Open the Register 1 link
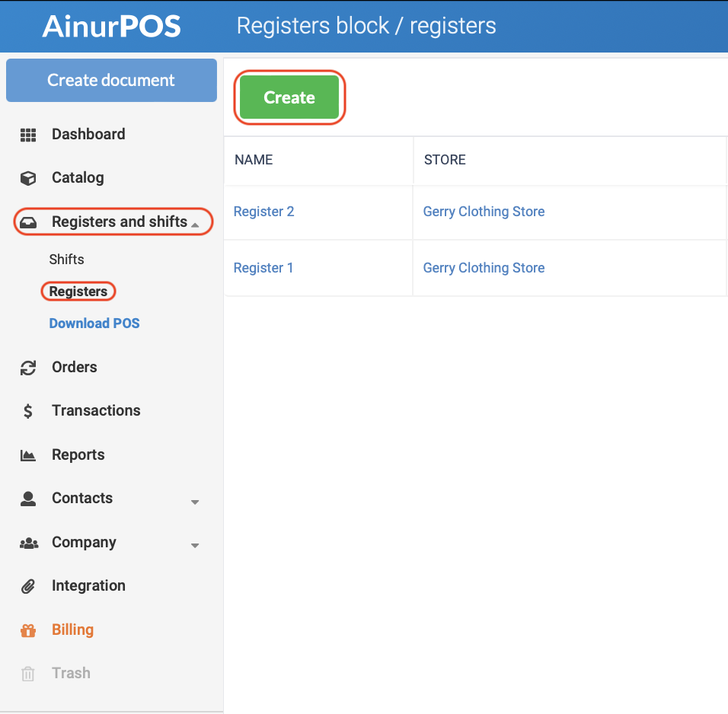This screenshot has width=728, height=714. tap(263, 268)
